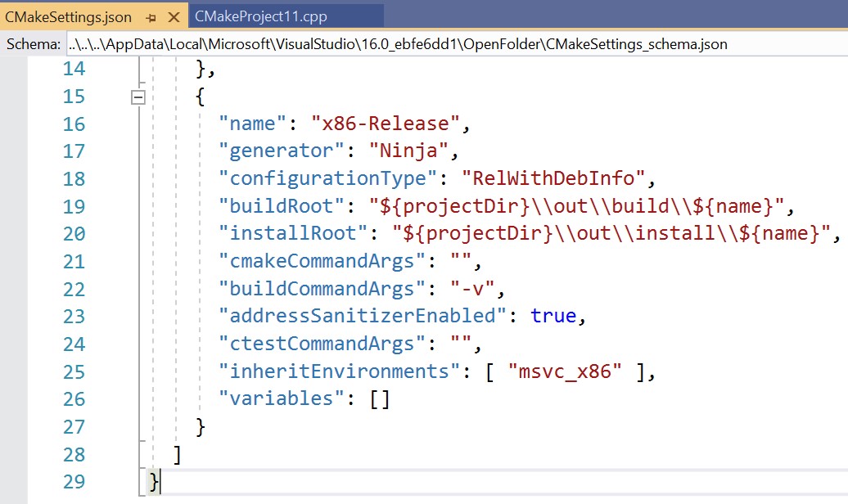Click the closing square bracket on line 28
Screen dimensions: 848x504
pyautogui.click(x=178, y=454)
